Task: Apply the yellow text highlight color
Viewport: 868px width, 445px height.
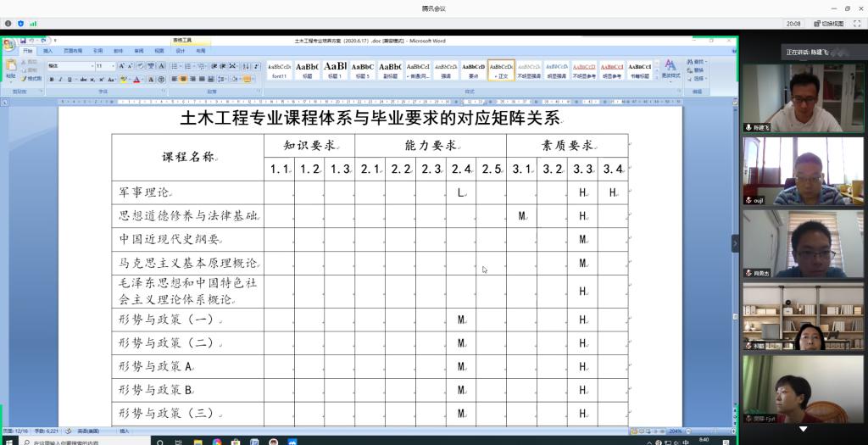Action: pos(124,79)
